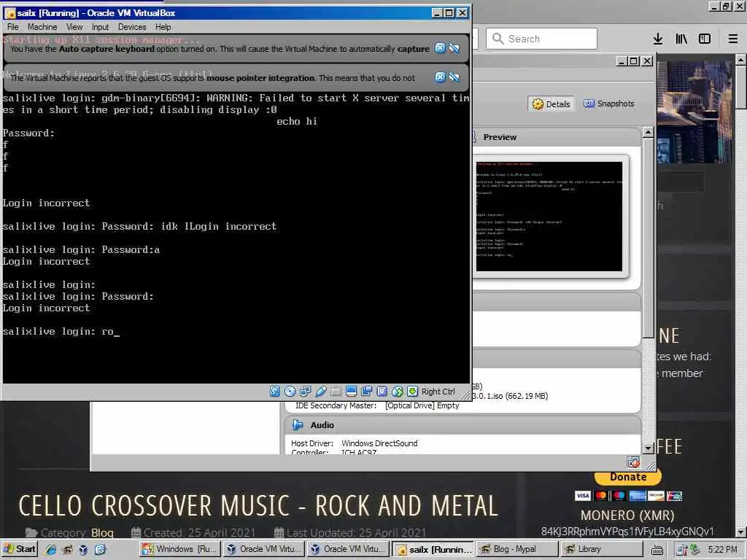This screenshot has height=560, width=747.
Task: Dismiss the Auto capture keyboard notification
Action: 440,48
